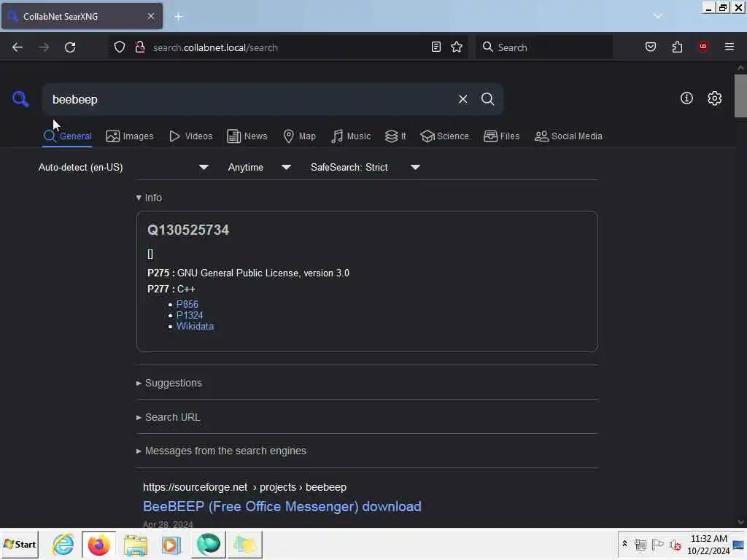Switch to the Social Media category
747x560 pixels.
(568, 136)
